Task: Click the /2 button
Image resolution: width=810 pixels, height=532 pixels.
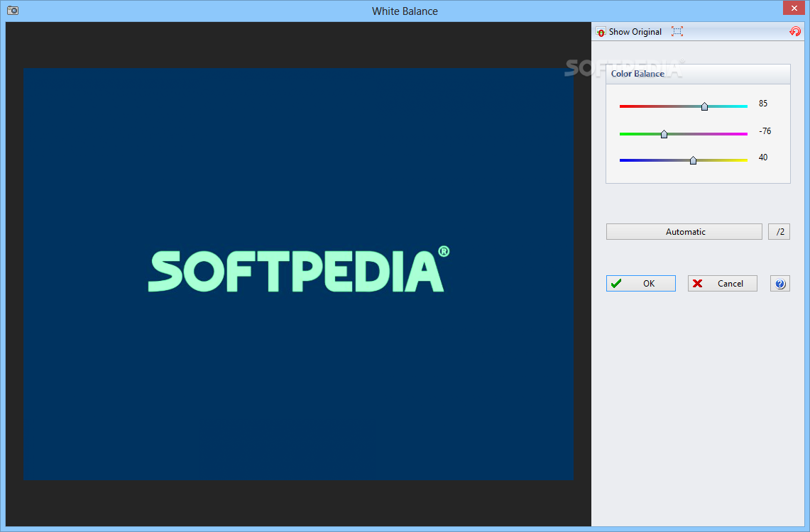Action: [779, 232]
